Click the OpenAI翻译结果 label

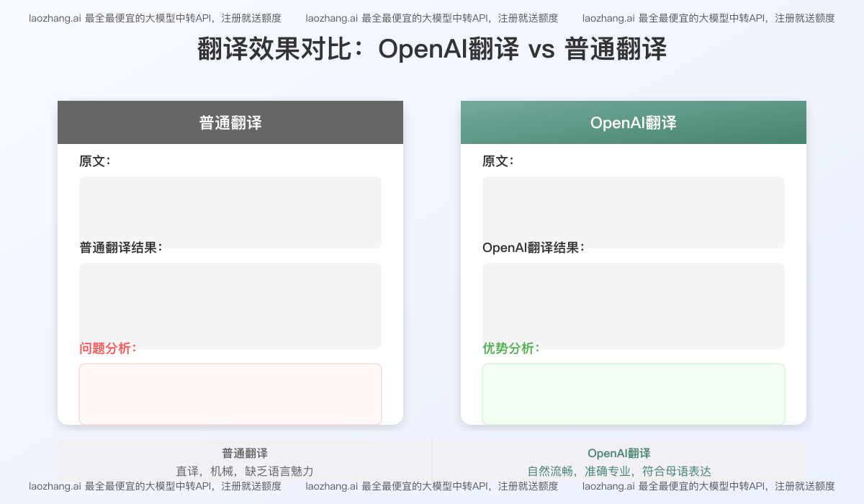pos(534,248)
